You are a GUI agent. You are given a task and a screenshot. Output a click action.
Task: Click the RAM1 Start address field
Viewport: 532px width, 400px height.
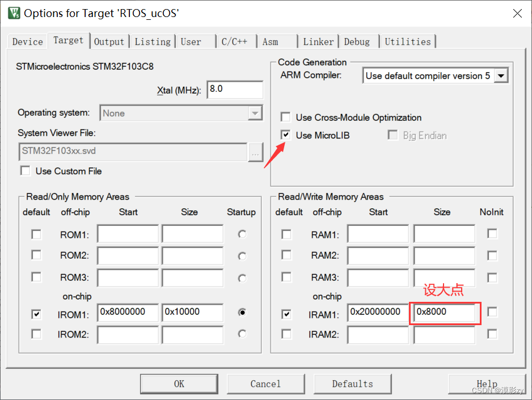point(378,233)
